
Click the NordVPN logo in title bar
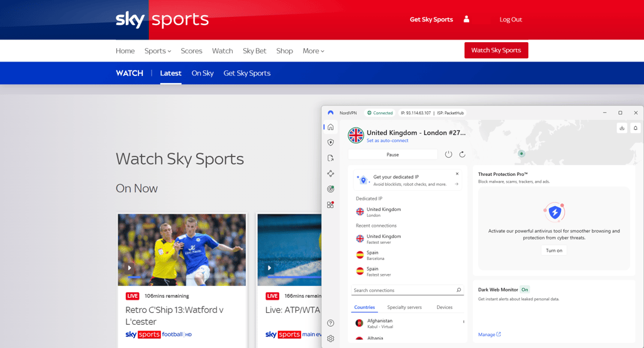(x=331, y=113)
